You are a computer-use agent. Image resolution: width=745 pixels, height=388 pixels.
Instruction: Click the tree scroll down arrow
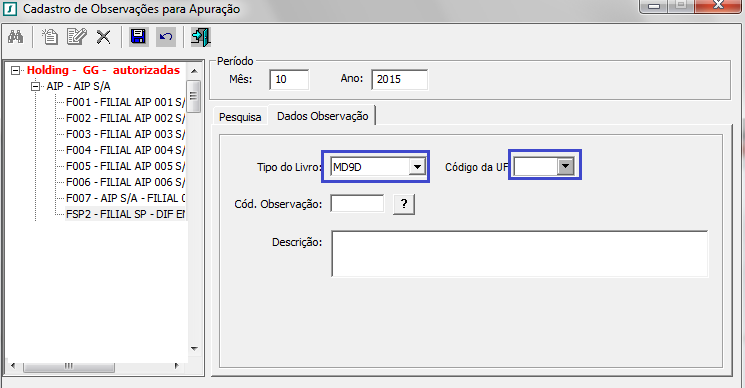click(194, 349)
